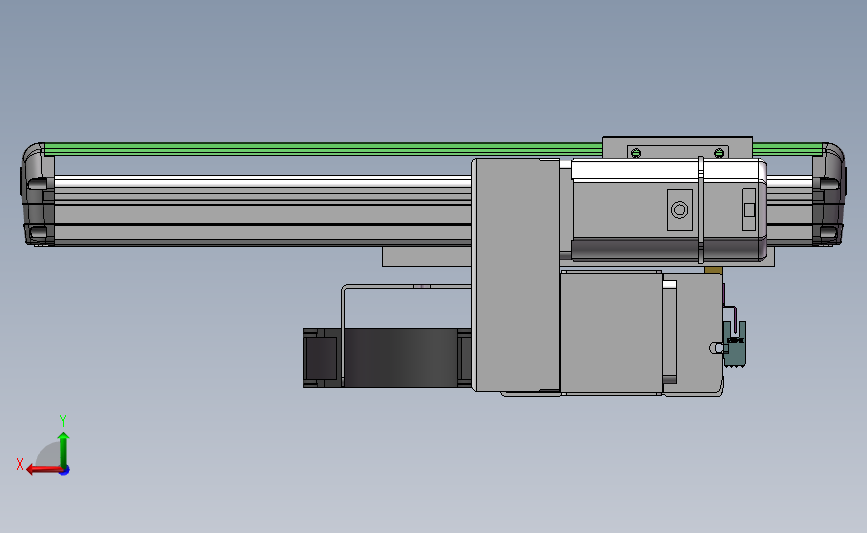Click the red X axis arrow of triad

click(x=43, y=470)
